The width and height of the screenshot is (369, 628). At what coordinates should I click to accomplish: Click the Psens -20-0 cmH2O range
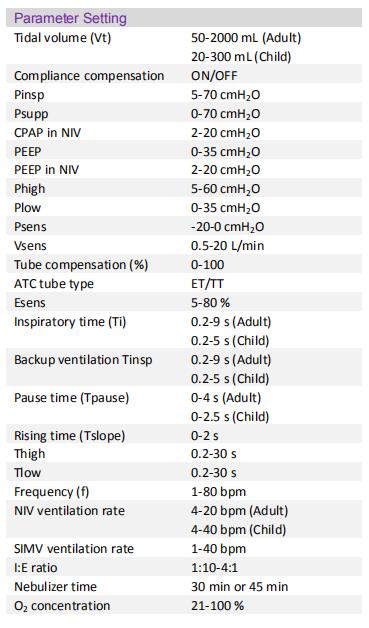(228, 227)
